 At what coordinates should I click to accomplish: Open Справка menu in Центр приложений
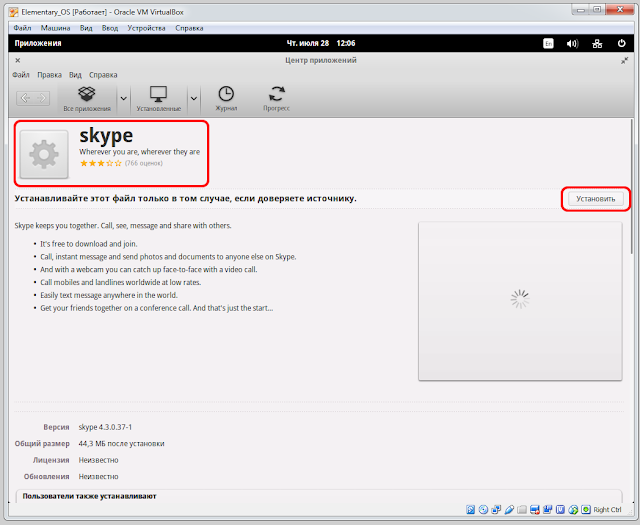[x=103, y=75]
